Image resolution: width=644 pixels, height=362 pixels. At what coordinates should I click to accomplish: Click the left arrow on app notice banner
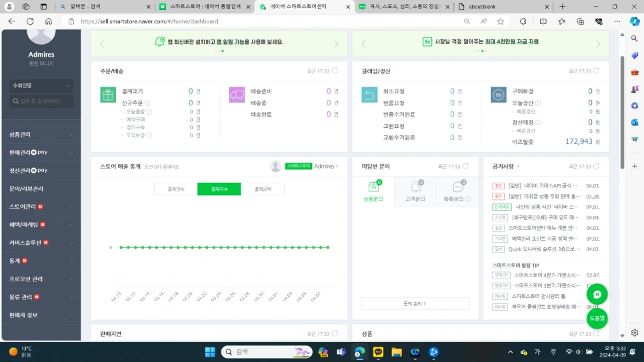coord(102,43)
